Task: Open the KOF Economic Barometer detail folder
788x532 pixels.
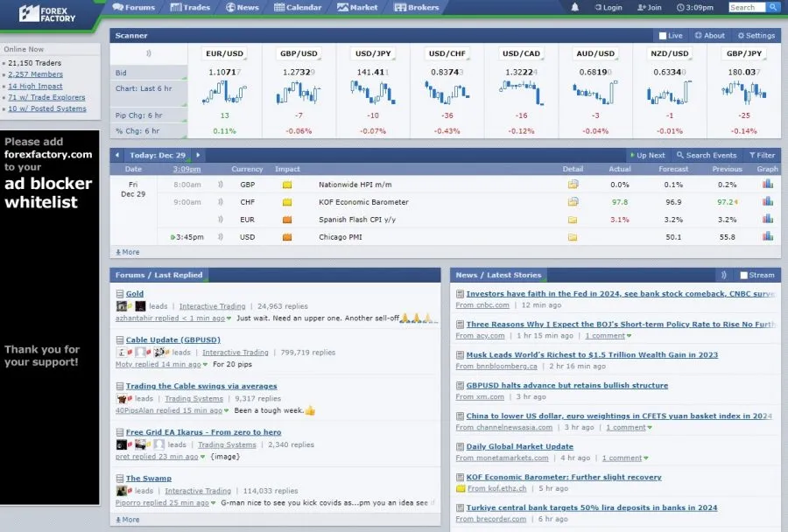Action: (x=573, y=202)
